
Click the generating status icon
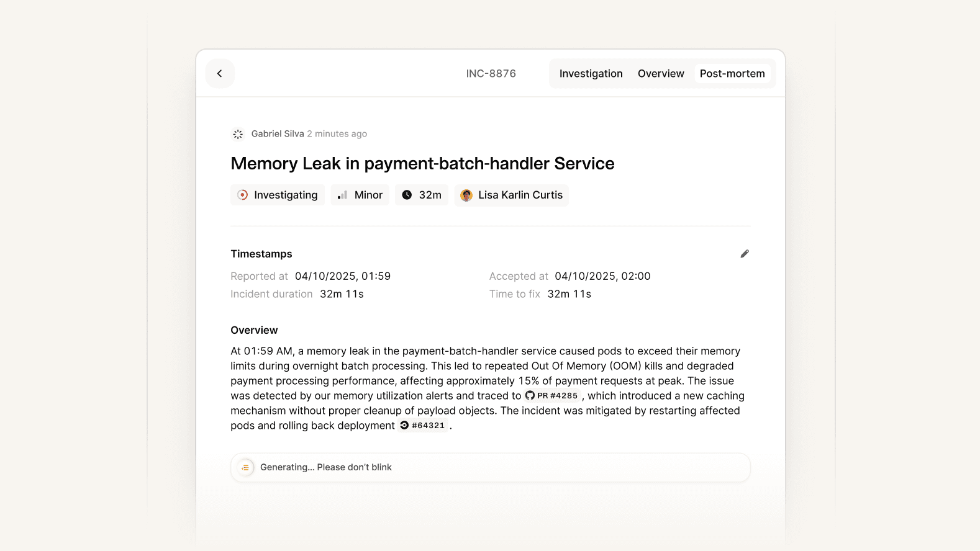[245, 467]
